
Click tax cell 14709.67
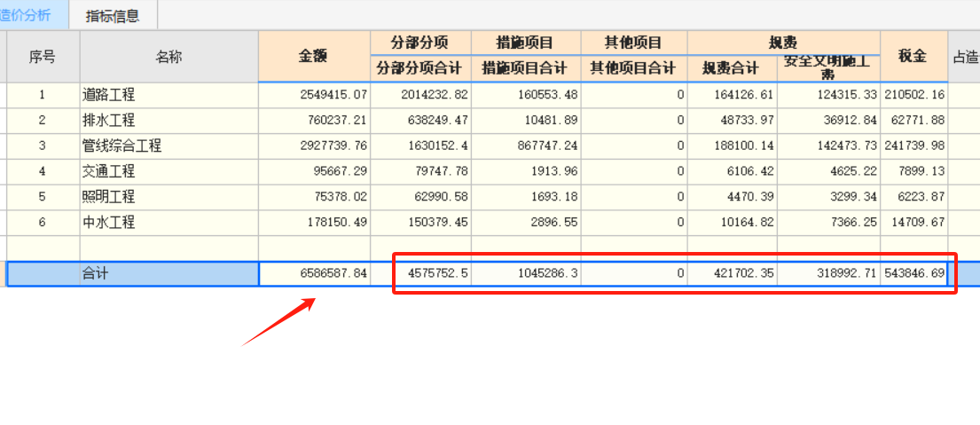pos(913,223)
